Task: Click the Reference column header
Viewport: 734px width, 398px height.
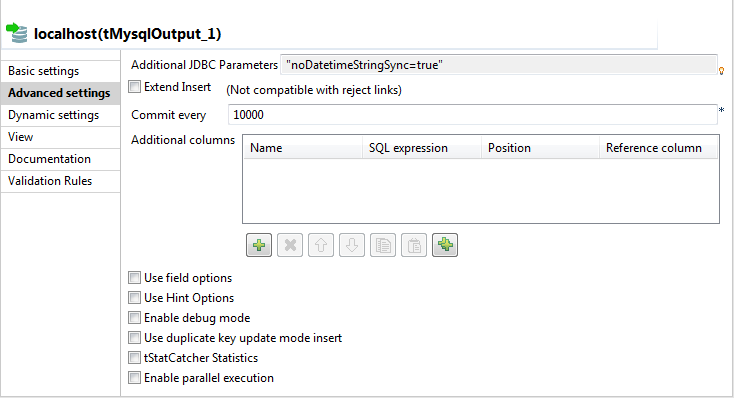Action: [x=659, y=148]
